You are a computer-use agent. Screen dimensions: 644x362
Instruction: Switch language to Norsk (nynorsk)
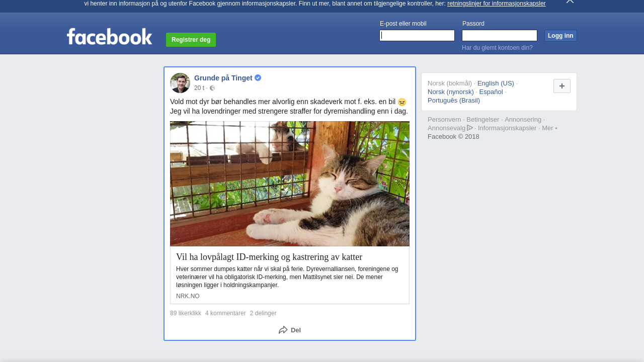(451, 92)
